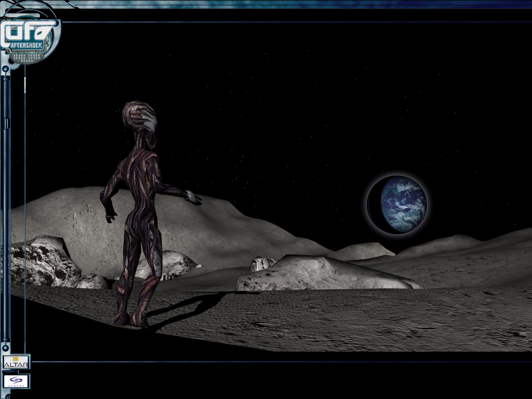Image resolution: width=532 pixels, height=399 pixels.
Task: Click the blue sphere node below the logo
Action: click(x=6, y=69)
